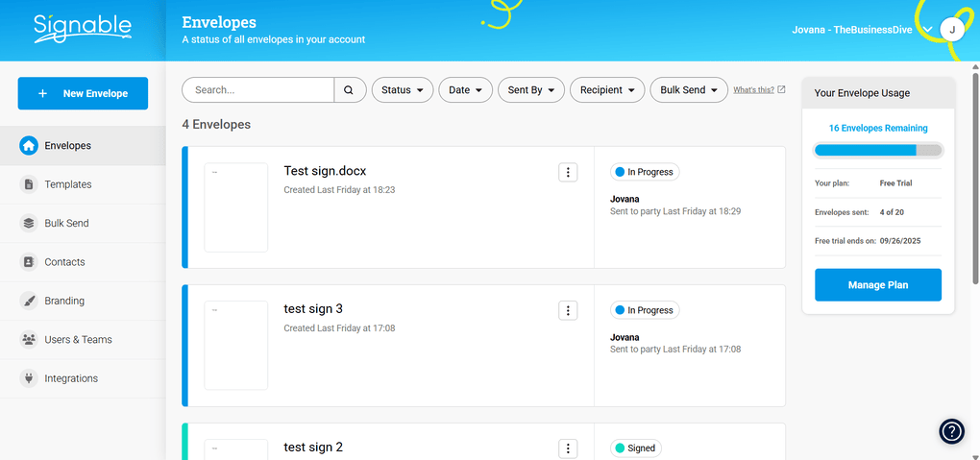Expand the Date filter dropdown
The width and height of the screenshot is (980, 460).
[466, 90]
